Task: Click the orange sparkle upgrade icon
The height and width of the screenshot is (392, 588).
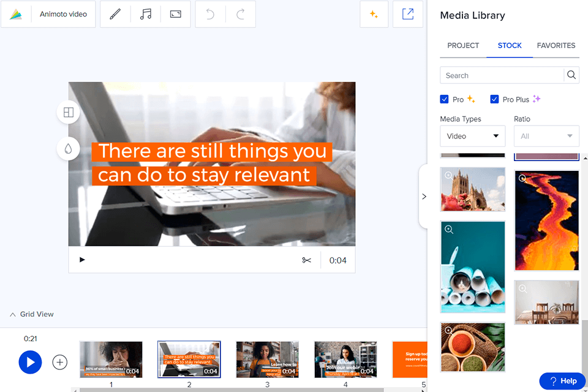Action: (374, 14)
